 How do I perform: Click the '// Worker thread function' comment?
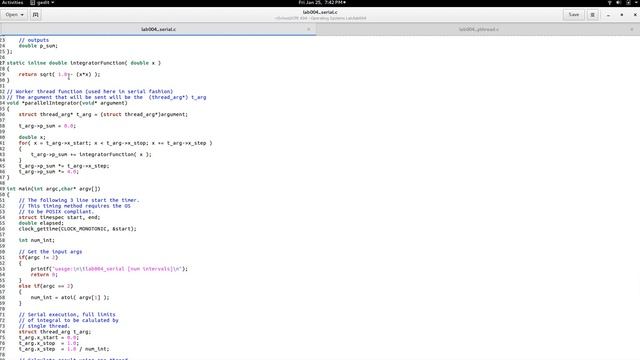(90, 91)
